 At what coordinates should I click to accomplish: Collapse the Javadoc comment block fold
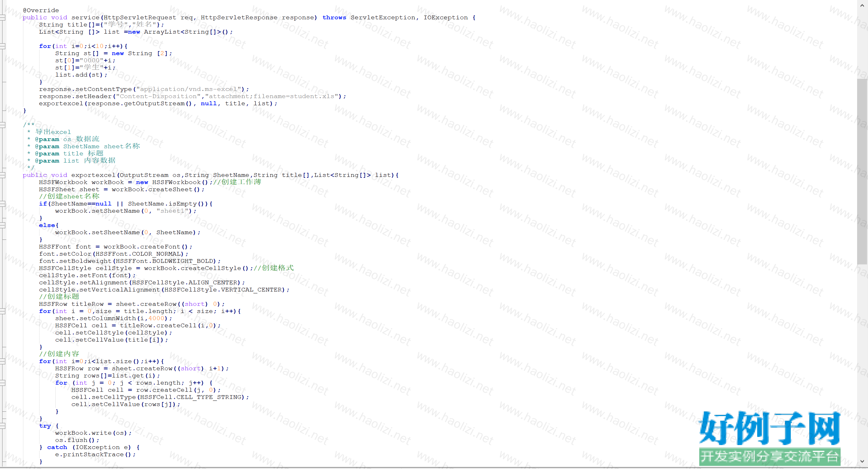[x=3, y=125]
